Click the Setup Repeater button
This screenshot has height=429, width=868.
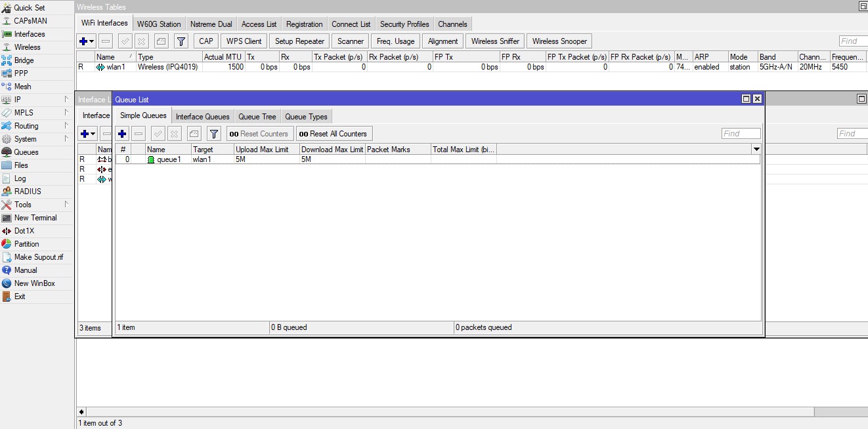tap(299, 41)
